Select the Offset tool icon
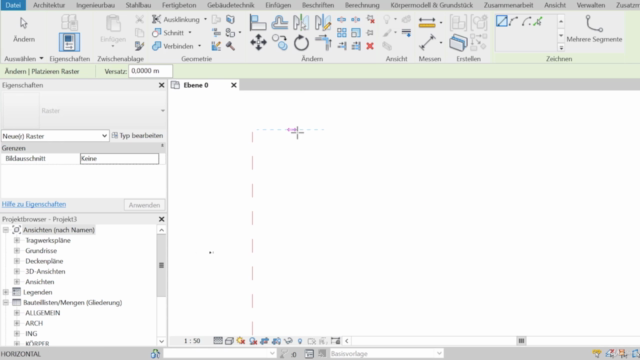Viewport: 640px width, 360px height. pyautogui.click(x=280, y=22)
